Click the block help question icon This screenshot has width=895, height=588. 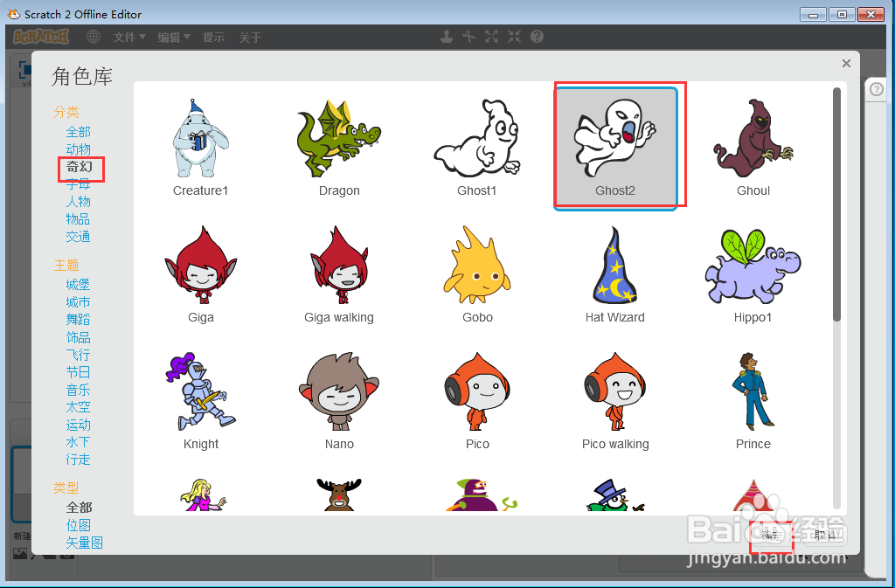point(537,37)
